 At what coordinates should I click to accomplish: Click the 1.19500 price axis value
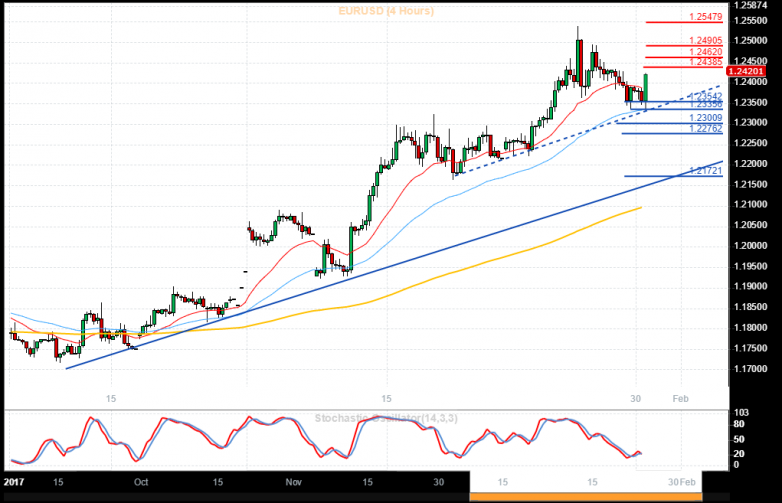751,266
